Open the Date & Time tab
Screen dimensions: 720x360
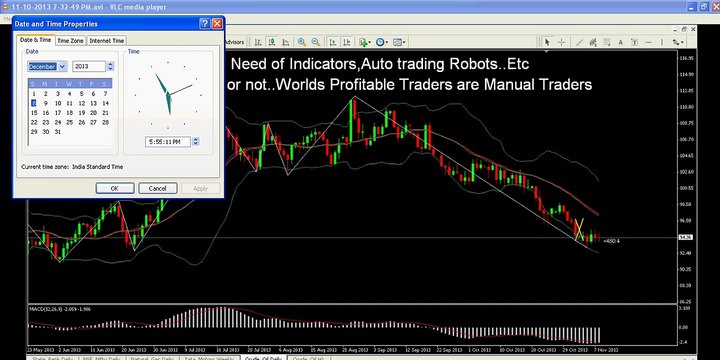(x=35, y=40)
